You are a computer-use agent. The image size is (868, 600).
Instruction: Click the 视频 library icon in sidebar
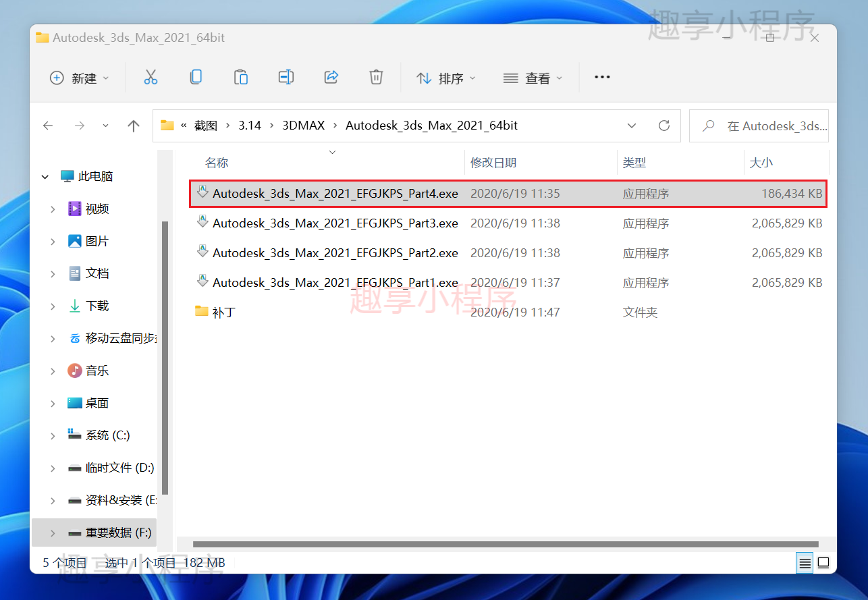coord(75,209)
